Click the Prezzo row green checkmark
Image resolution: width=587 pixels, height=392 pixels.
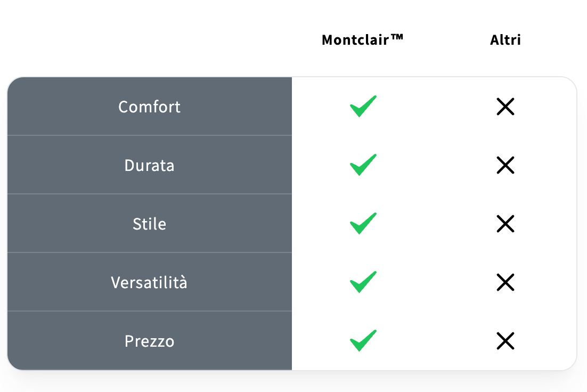pos(363,341)
